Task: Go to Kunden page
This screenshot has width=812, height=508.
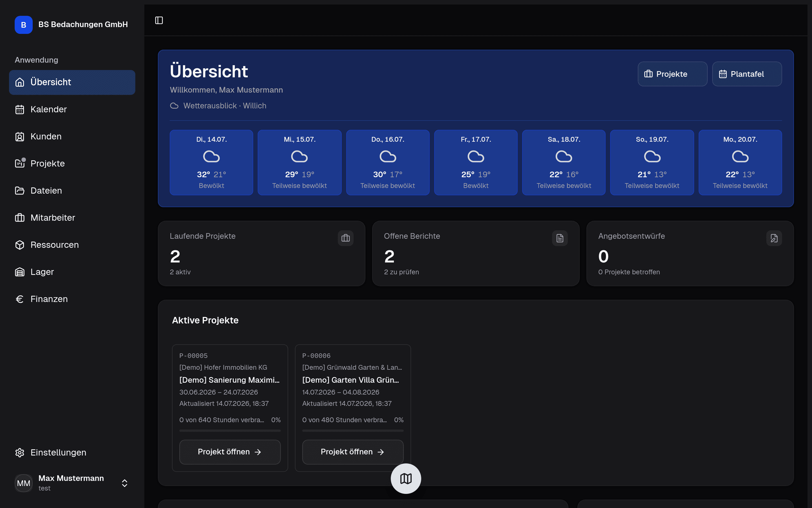Action: pos(72,136)
